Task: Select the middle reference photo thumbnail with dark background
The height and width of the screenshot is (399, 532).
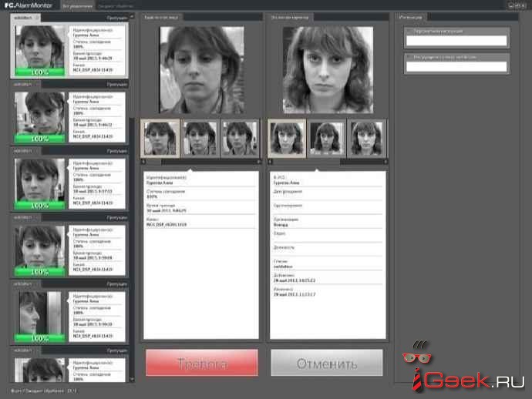Action: 326,139
